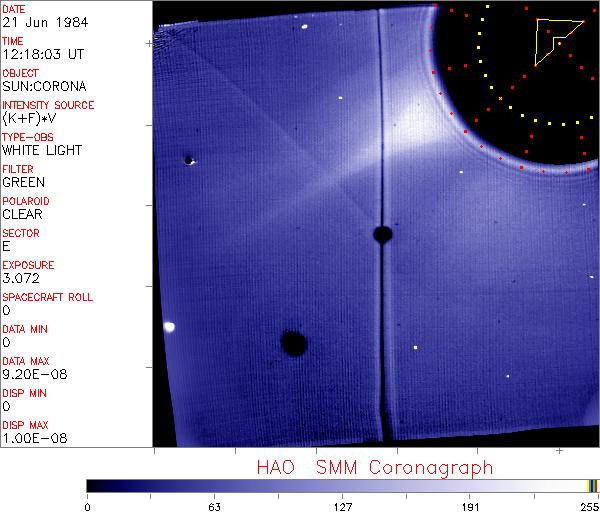This screenshot has height=512, width=600.
Task: Click the WHITE LIGHT observation type value
Action: pyautogui.click(x=42, y=150)
